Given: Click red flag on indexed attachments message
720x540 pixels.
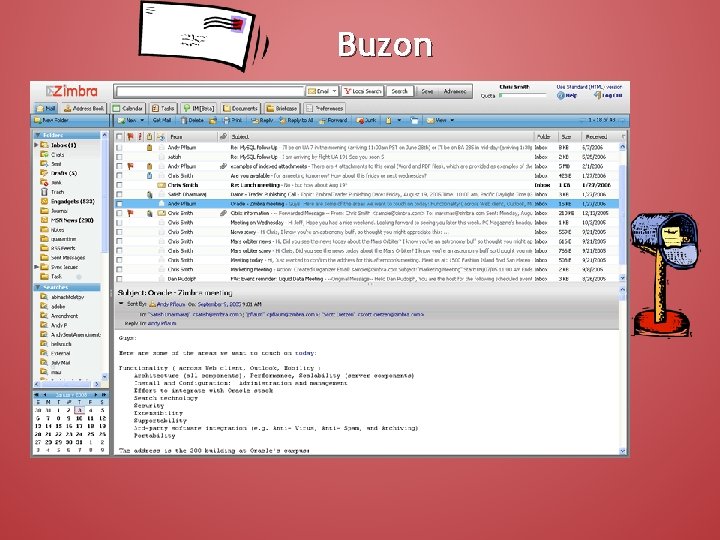Looking at the screenshot, I should pos(130,166).
